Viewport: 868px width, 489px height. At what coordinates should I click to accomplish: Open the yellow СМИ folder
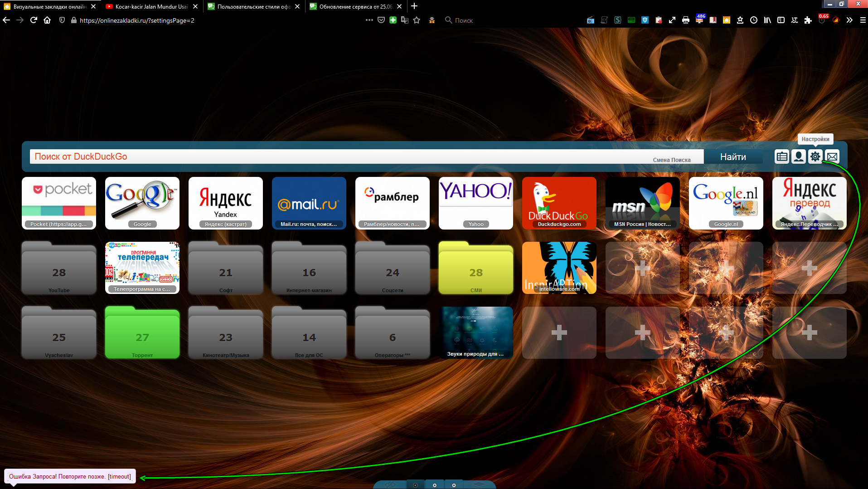tap(475, 268)
